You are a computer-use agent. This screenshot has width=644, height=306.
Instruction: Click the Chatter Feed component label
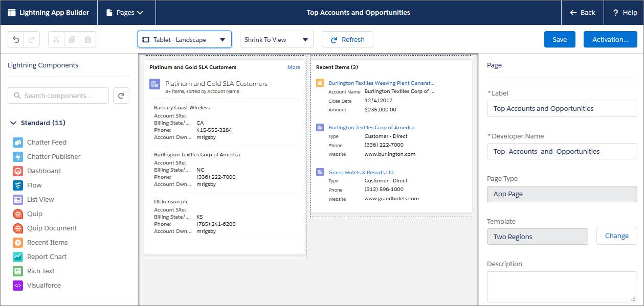tap(47, 143)
